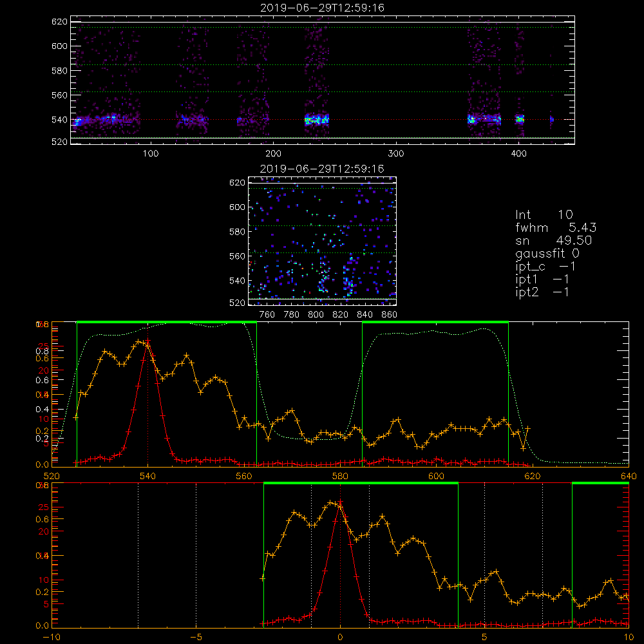Click the middle plot title 2019-06-29T12:59:16

point(322,169)
